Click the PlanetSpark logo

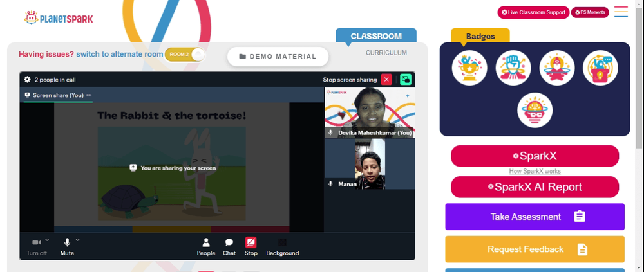point(59,18)
